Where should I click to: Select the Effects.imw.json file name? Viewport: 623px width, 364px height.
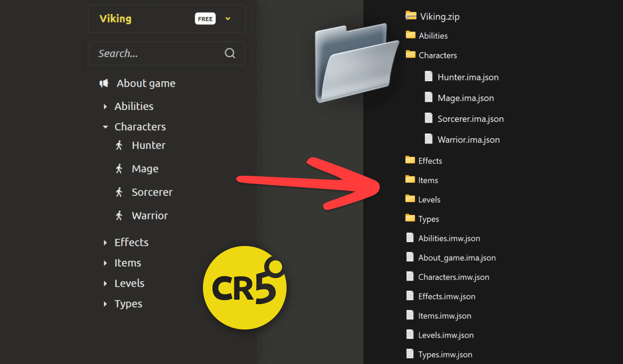447,297
